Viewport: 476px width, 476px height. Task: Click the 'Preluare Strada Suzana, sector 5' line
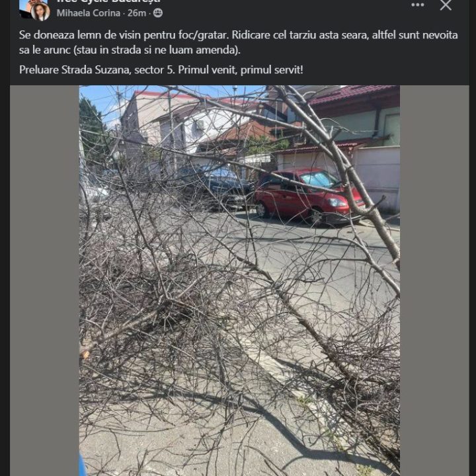point(161,70)
